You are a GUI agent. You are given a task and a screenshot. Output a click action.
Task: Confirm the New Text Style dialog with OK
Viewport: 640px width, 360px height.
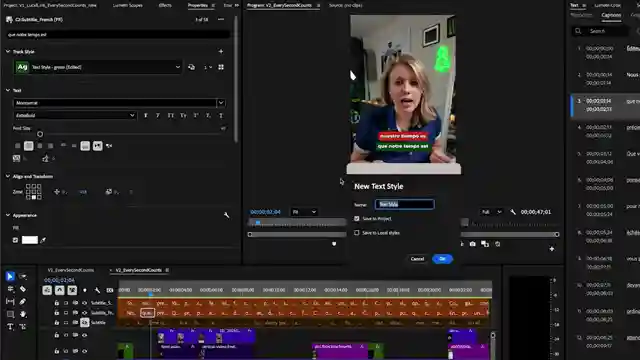pos(442,259)
